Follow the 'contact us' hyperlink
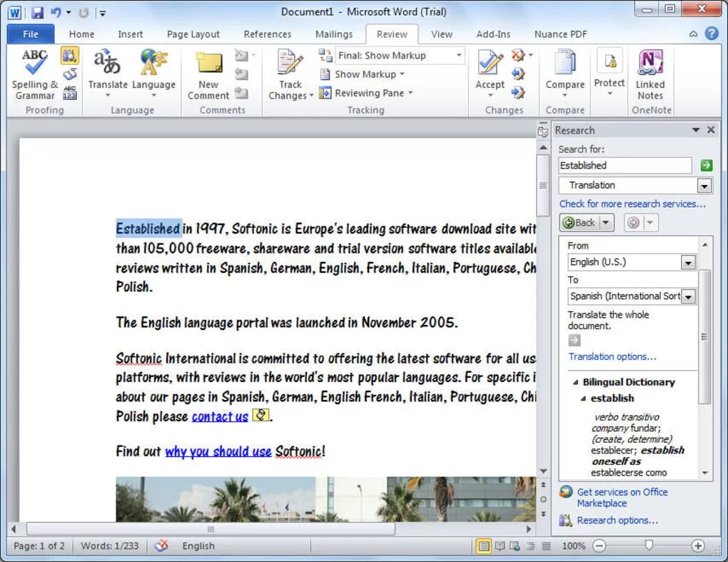Viewport: 728px width, 562px height. click(220, 416)
